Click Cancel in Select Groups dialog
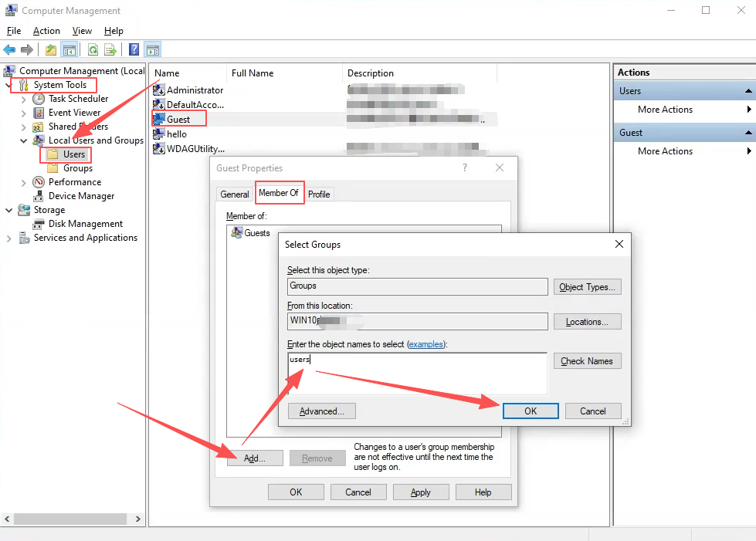Viewport: 756px width, 541px height. [593, 411]
